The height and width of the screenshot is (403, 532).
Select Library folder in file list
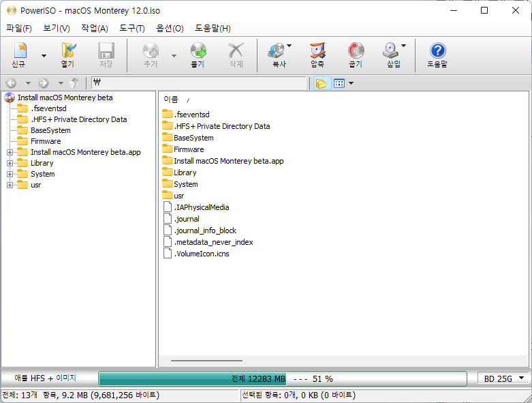(185, 173)
